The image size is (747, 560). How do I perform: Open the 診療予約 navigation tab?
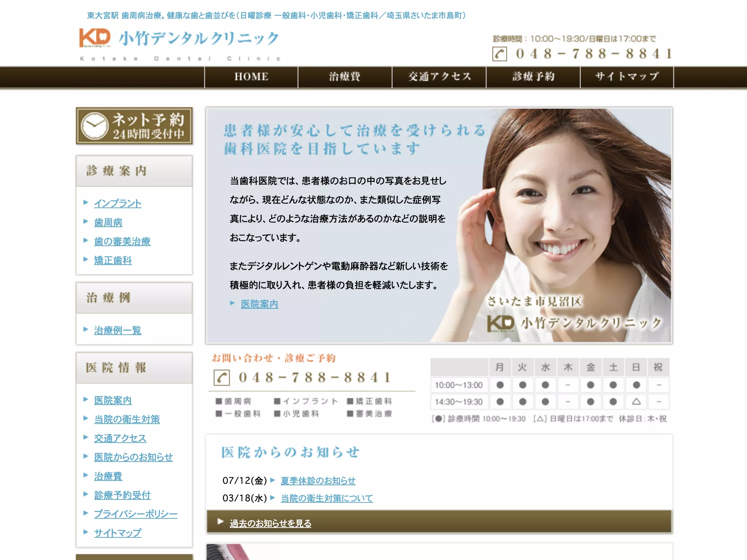pyautogui.click(x=533, y=77)
